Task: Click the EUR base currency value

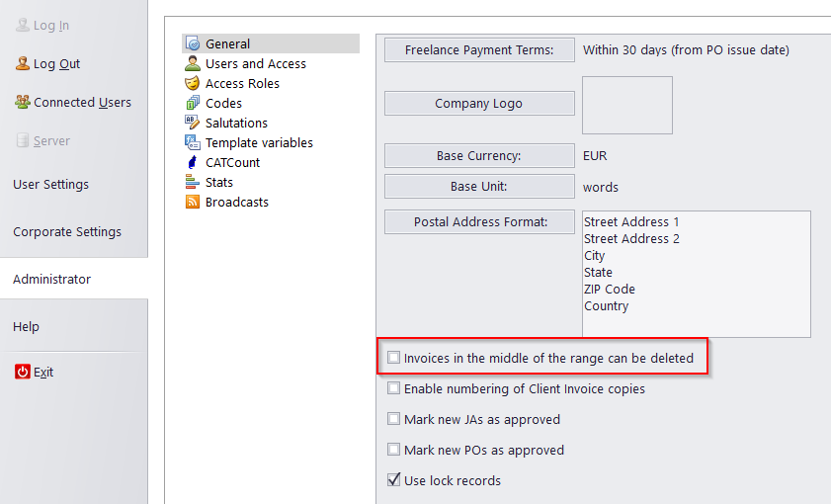Action: (x=595, y=156)
